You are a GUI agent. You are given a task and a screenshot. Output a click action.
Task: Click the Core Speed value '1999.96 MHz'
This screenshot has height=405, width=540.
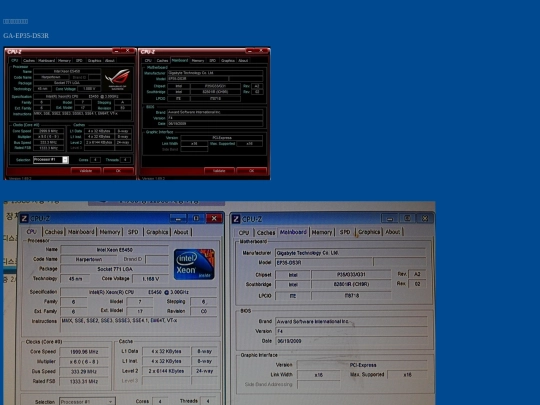tap(84, 352)
